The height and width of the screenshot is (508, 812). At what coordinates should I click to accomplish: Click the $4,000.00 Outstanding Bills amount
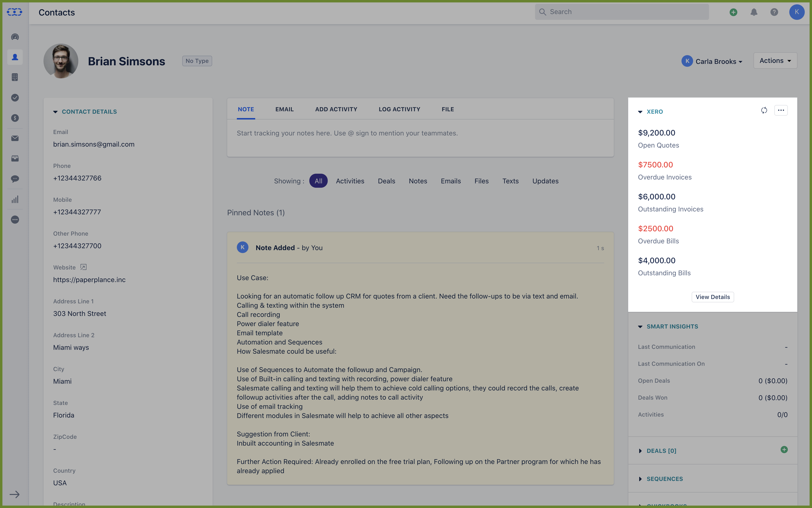[657, 260]
